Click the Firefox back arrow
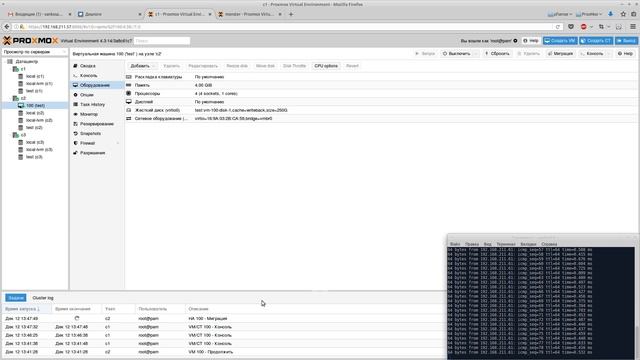Viewport: 640px width, 360px height. click(x=7, y=27)
